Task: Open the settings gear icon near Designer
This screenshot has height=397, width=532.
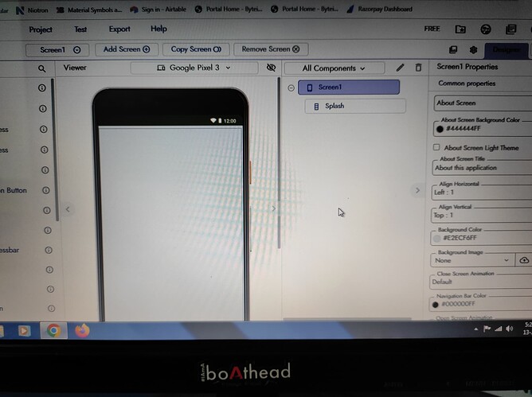Action: (473, 50)
